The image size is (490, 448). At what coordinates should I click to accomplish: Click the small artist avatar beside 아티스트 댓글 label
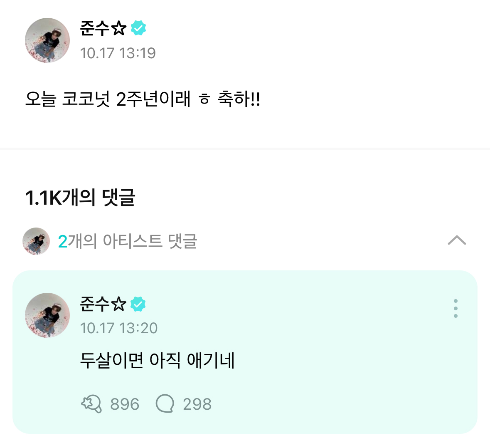(x=36, y=241)
